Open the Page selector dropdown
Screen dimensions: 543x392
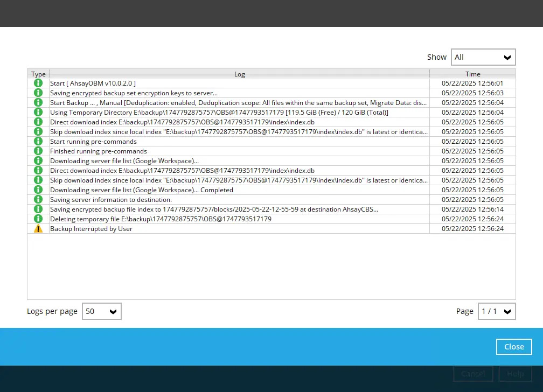(496, 311)
